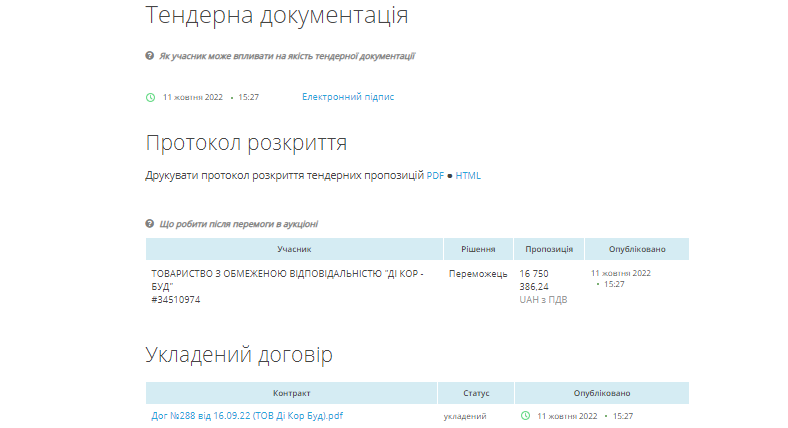
Task: Select the participant name ТОВ "ДІ КОР - БУД"
Action: [287, 279]
